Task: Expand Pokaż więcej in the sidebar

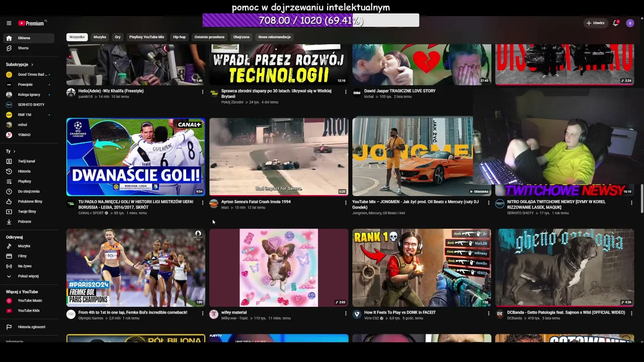Action: click(x=30, y=277)
